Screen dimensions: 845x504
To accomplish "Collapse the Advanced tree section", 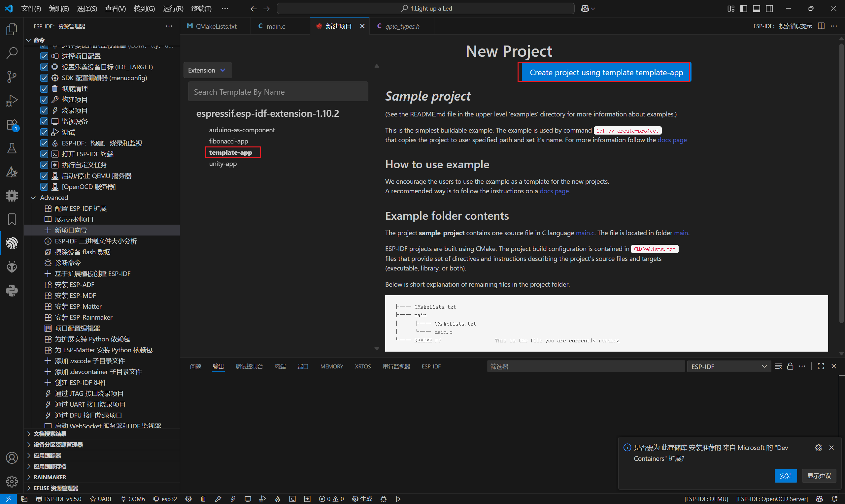I will tap(33, 198).
